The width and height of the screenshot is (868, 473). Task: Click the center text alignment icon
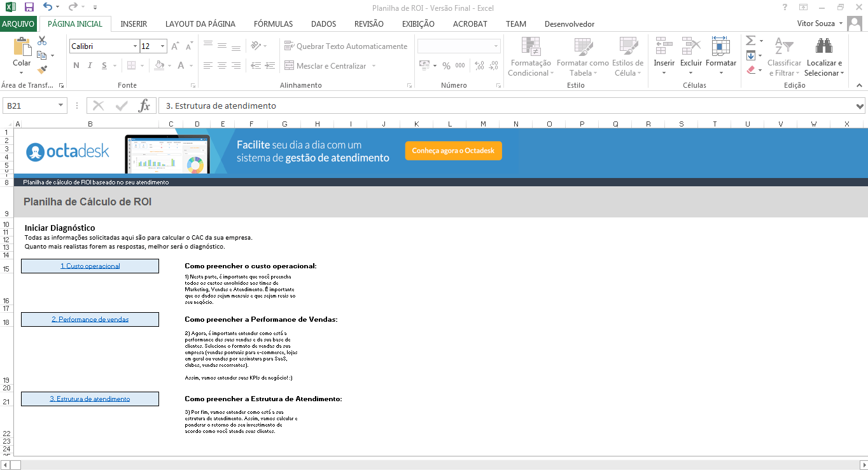pyautogui.click(x=222, y=65)
